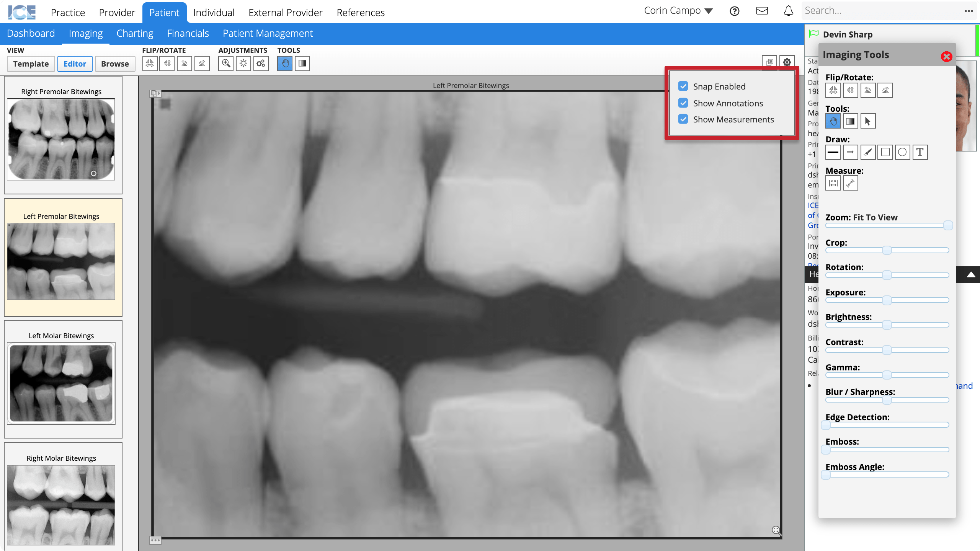
Task: Select the Left Molar Bitewings thumbnail
Action: [60, 383]
